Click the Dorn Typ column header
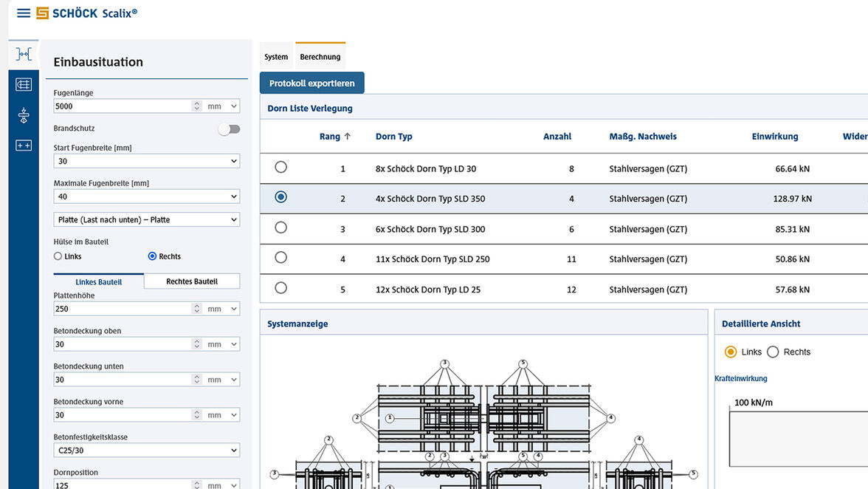This screenshot has height=489, width=868. pyautogui.click(x=393, y=137)
